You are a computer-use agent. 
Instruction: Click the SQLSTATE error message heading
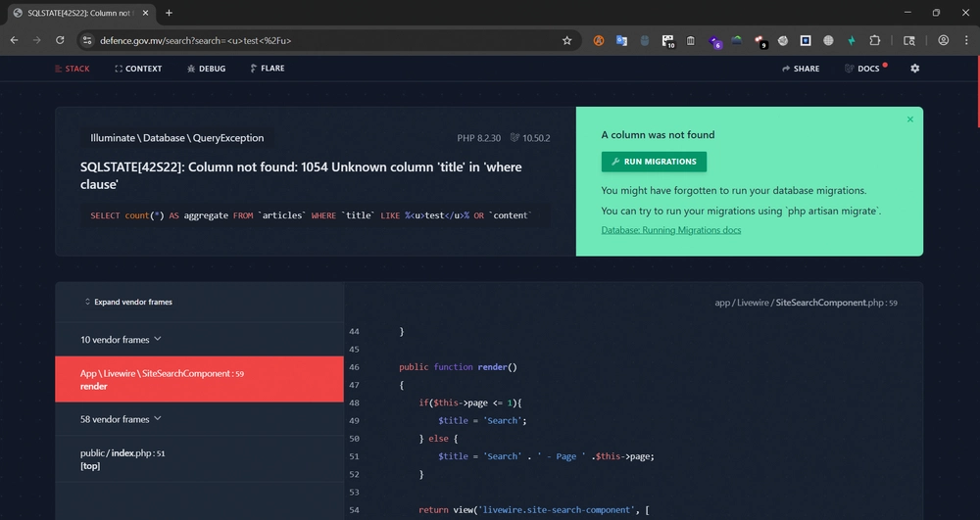[301, 175]
